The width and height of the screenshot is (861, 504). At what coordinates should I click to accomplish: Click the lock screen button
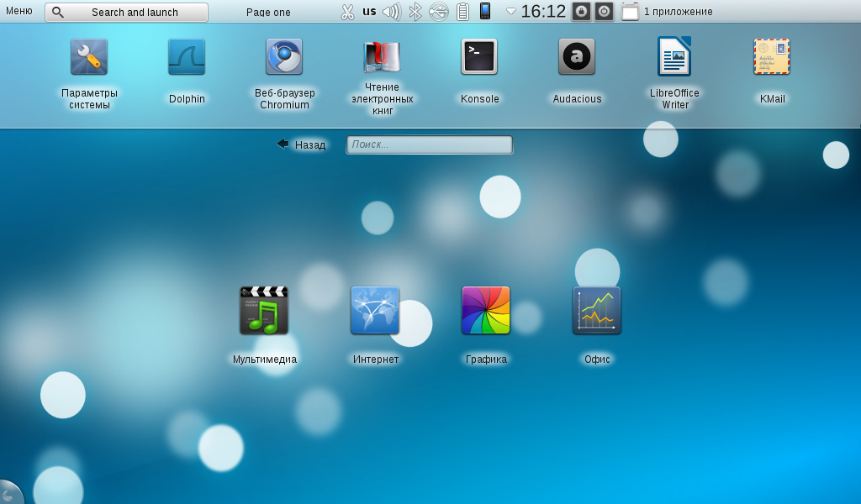click(x=582, y=12)
